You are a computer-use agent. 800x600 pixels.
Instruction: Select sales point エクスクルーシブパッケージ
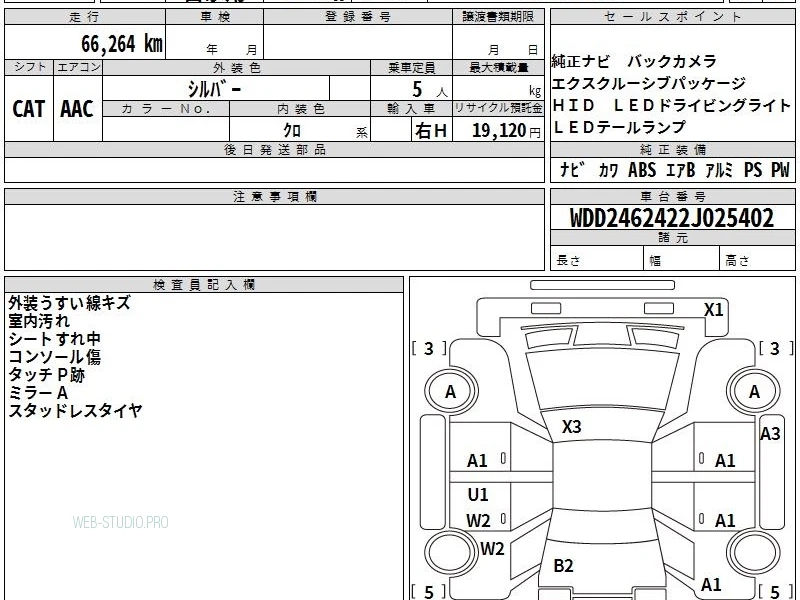click(x=648, y=83)
